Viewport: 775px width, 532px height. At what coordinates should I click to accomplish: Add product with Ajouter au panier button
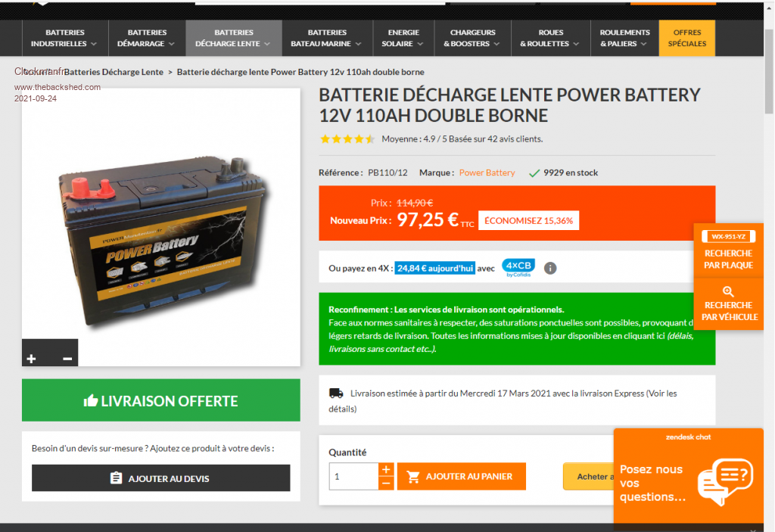462,477
